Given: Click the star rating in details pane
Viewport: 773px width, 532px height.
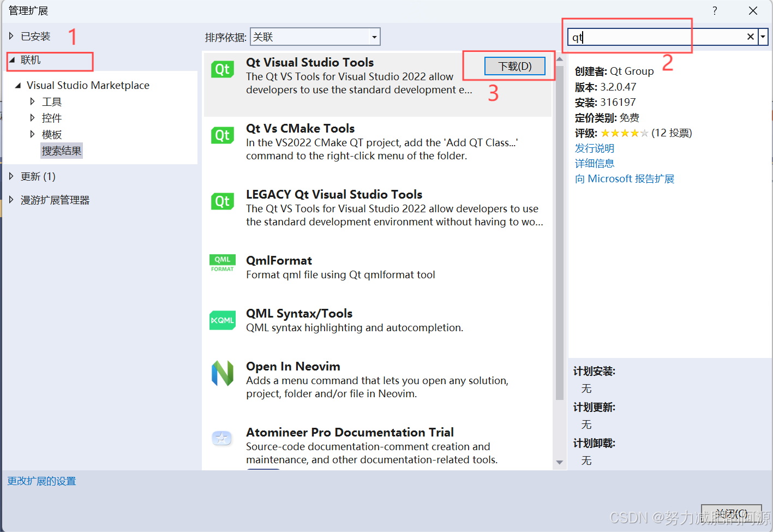Looking at the screenshot, I should click(x=625, y=133).
